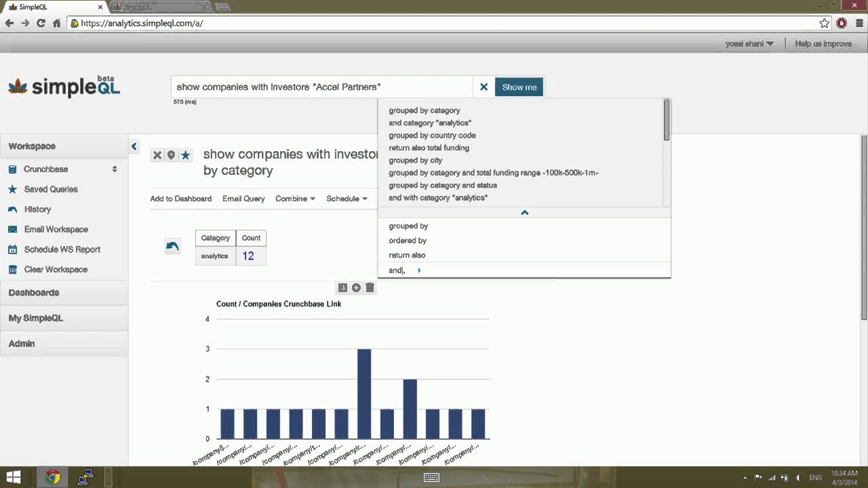
Task: Click the Saved Queries star icon
Action: click(x=12, y=189)
